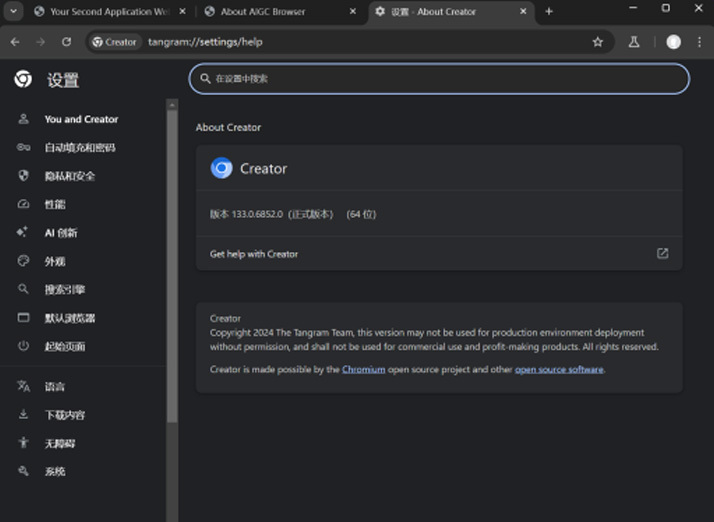Open 无障碍 accessibility settings
Image resolution: width=714 pixels, height=522 pixels.
60,443
